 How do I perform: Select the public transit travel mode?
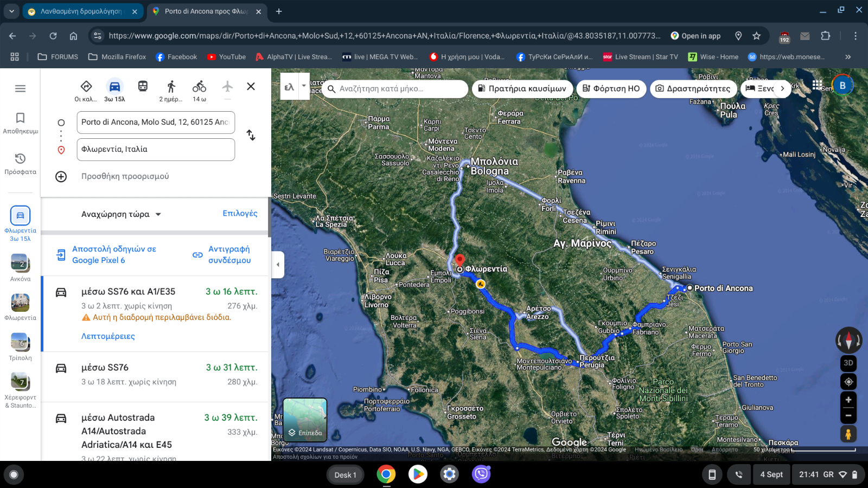tap(143, 86)
